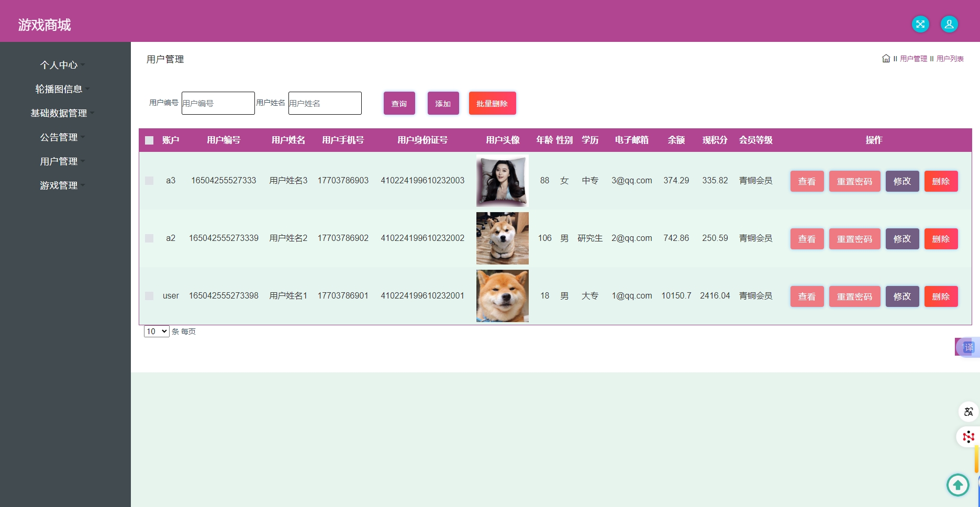This screenshot has height=507, width=980.
Task: Click 重置密码 for account a2
Action: click(854, 239)
